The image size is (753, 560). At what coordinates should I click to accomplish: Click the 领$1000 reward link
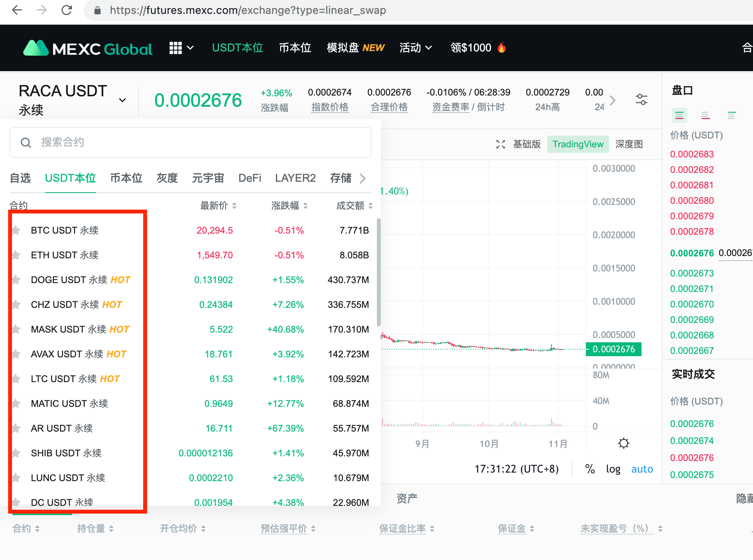pyautogui.click(x=471, y=47)
